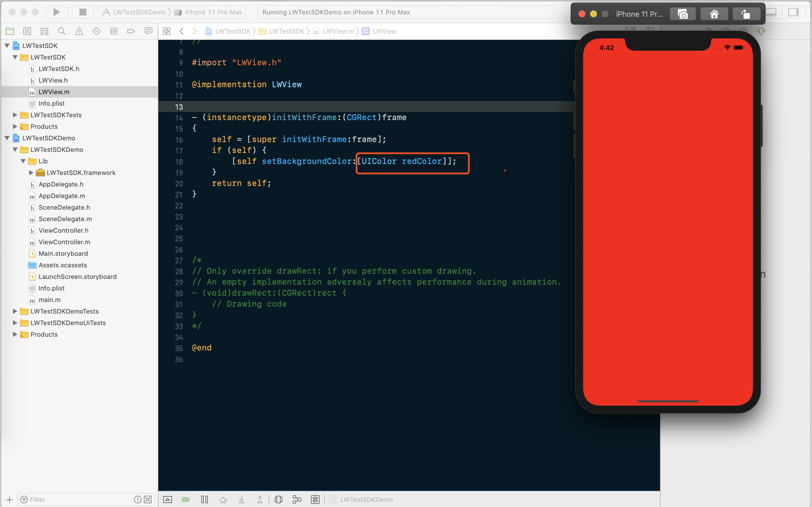Collapse the Lib folder
This screenshot has width=812, height=507.
click(23, 161)
